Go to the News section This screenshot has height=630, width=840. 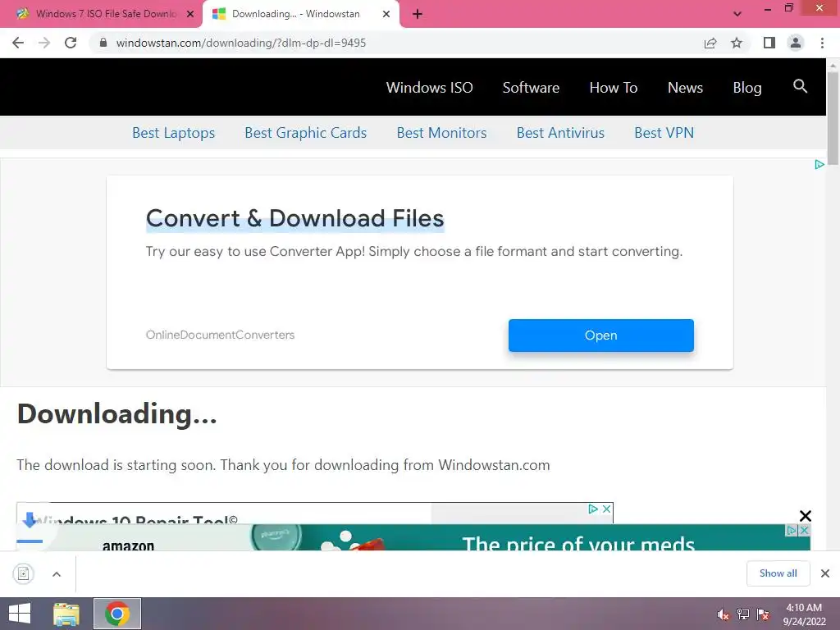pos(685,87)
